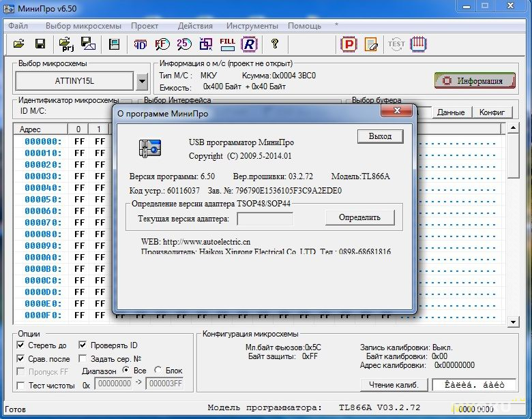Image resolution: width=532 pixels, height=419 pixels.
Task: Click the Адрес column header
Action: 40,129
